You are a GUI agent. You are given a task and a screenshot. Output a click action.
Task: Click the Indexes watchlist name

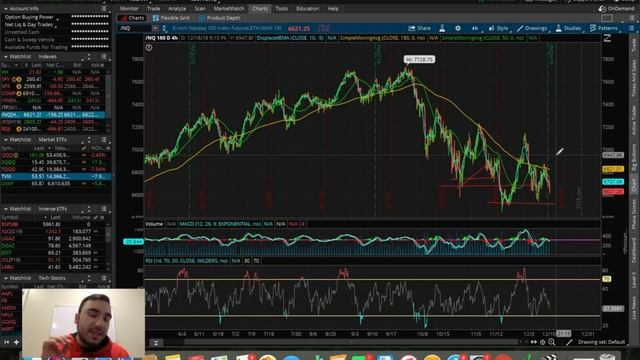coord(47,57)
